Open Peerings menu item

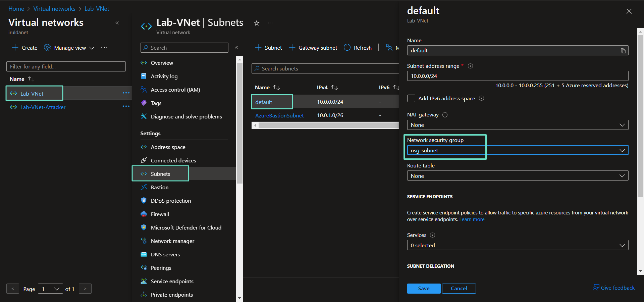[161, 268]
